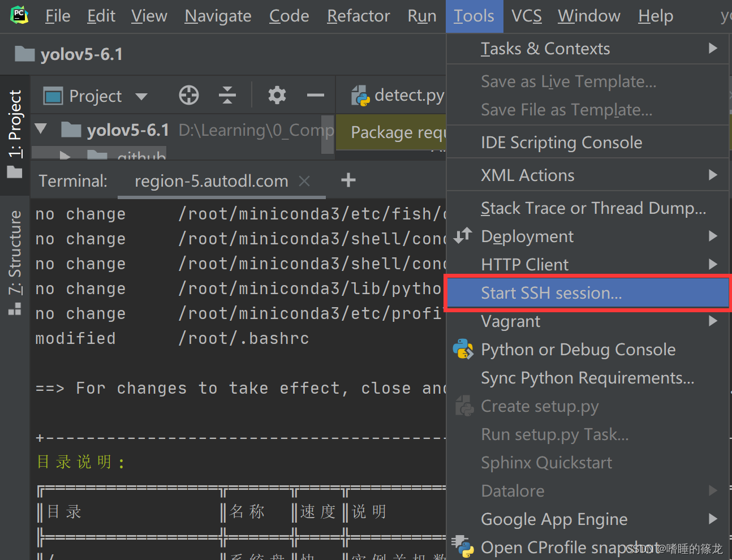The image size is (732, 560).
Task: Open the View menu
Action: click(x=149, y=16)
